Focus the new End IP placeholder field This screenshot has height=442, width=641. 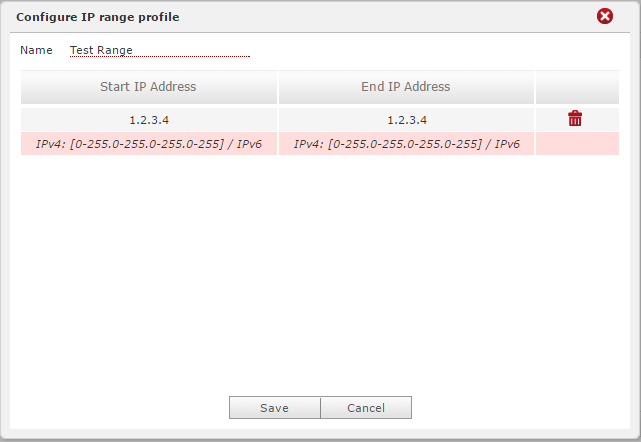pos(406,144)
